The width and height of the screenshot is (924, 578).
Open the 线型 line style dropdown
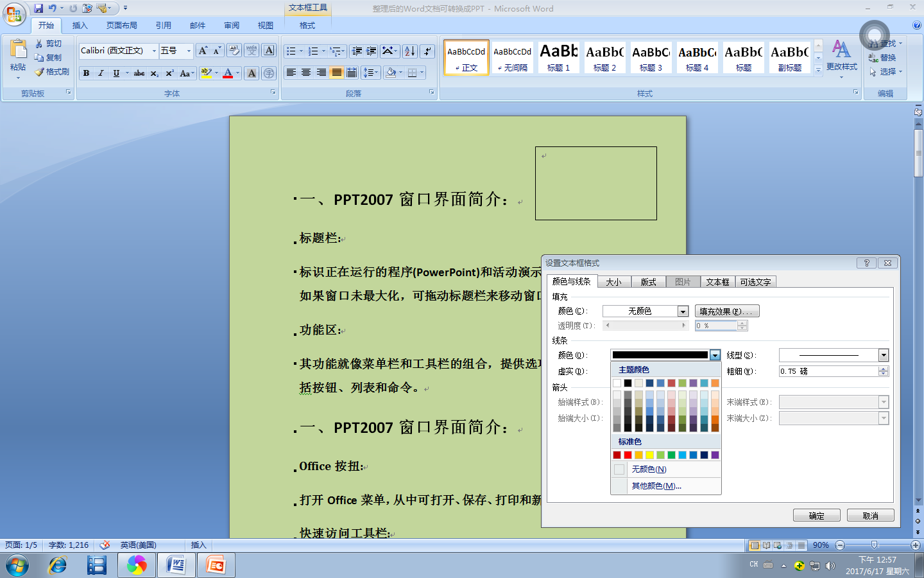[x=884, y=355]
